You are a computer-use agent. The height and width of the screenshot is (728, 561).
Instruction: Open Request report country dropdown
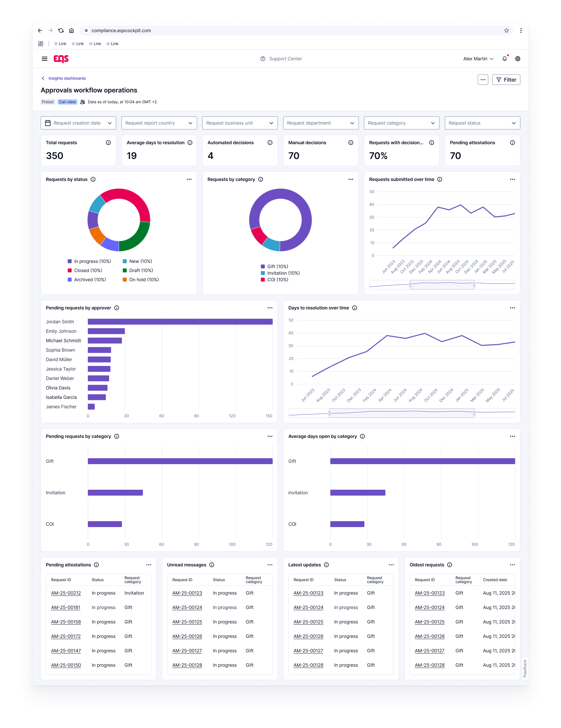[x=159, y=123]
